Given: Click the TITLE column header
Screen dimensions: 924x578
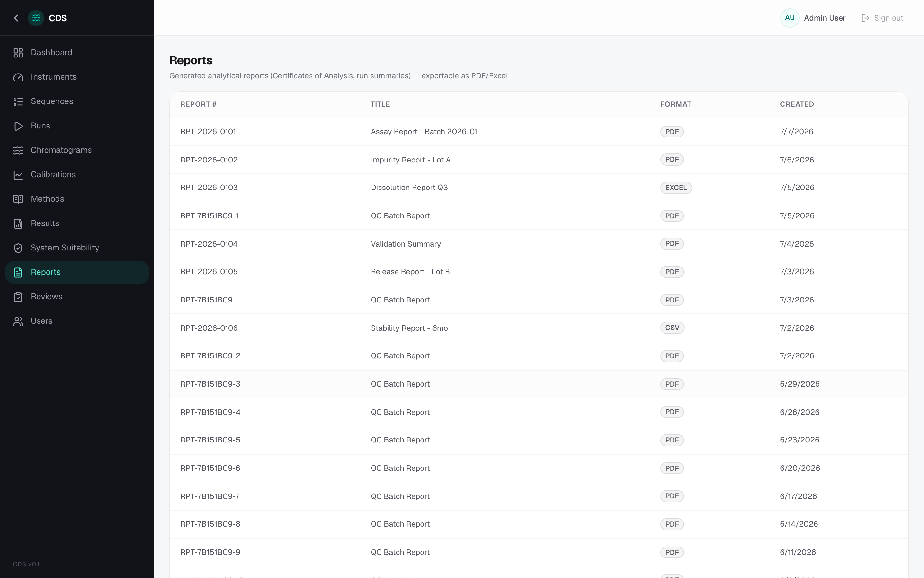Looking at the screenshot, I should (380, 104).
